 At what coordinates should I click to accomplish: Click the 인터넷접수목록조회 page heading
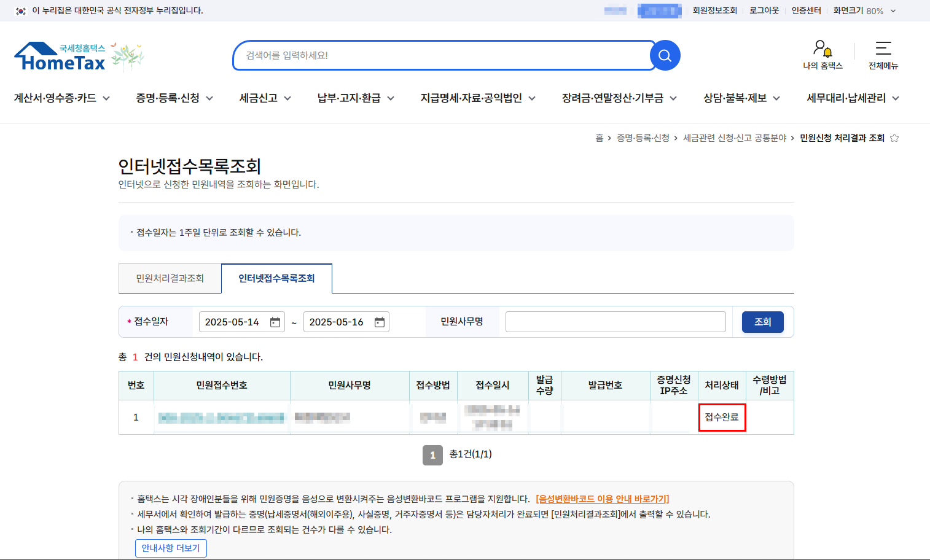(x=190, y=166)
